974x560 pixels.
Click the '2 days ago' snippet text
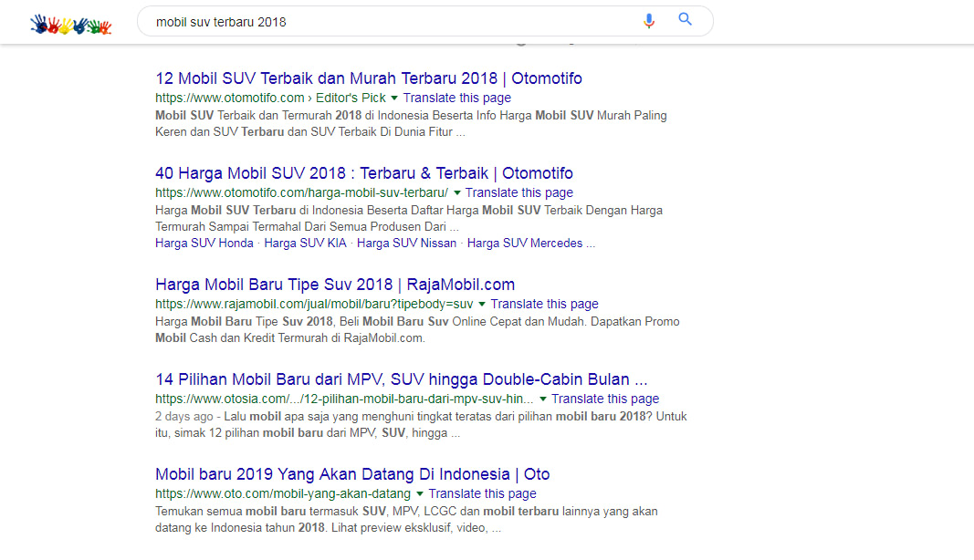pyautogui.click(x=183, y=417)
